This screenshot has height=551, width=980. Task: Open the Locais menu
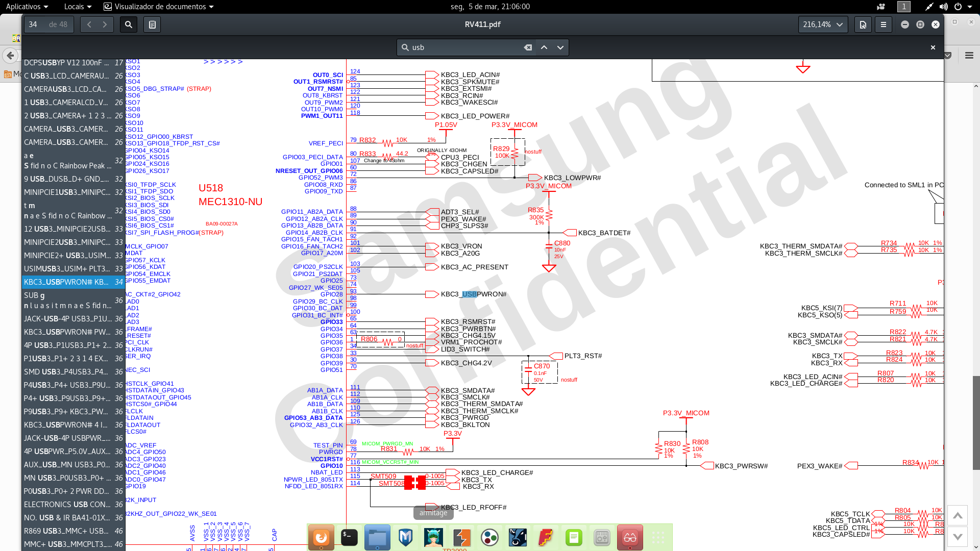coord(78,7)
